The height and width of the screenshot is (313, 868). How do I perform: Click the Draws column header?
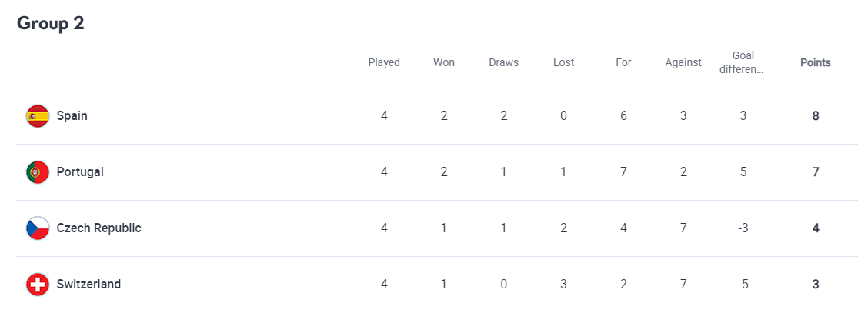click(x=503, y=63)
